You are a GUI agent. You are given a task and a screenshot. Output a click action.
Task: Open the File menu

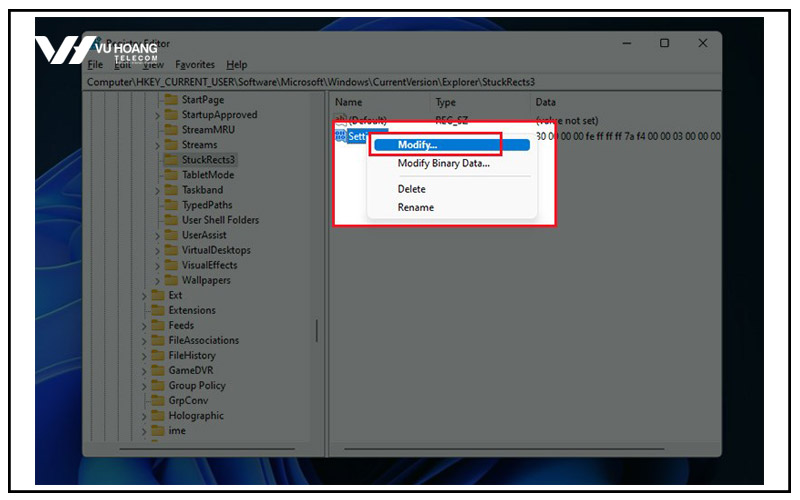click(x=95, y=65)
